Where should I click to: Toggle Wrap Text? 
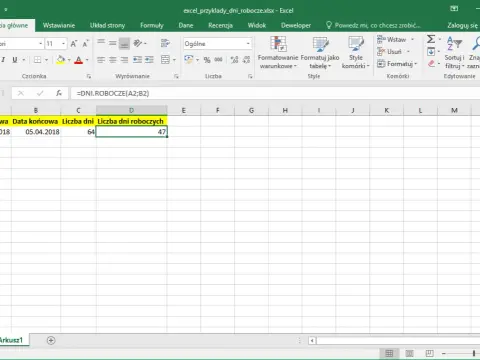(165, 43)
